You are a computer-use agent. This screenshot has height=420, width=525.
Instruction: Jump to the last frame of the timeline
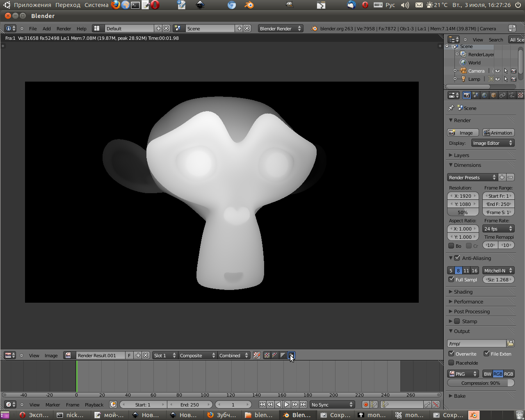coord(303,404)
